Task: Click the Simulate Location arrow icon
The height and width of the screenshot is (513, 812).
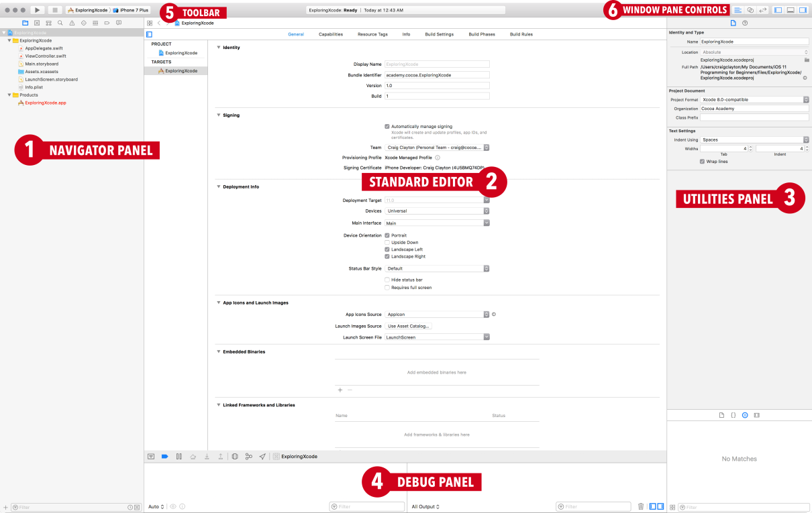Action: 262,456
